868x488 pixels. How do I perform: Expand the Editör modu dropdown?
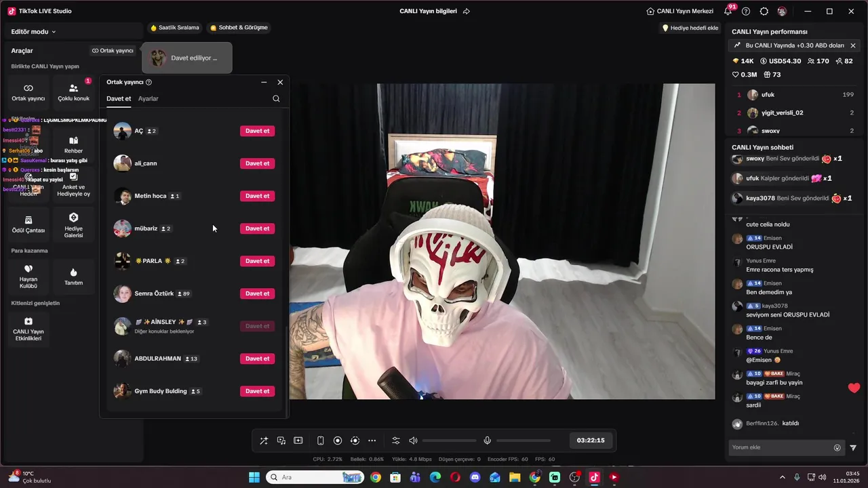(34, 32)
